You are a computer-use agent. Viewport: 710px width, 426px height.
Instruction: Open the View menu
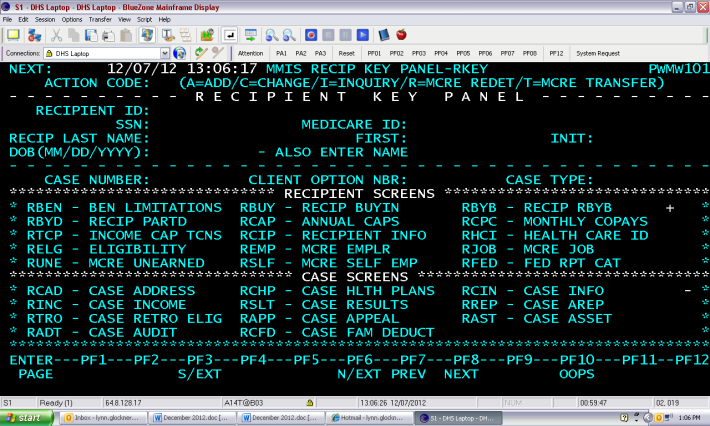click(124, 19)
